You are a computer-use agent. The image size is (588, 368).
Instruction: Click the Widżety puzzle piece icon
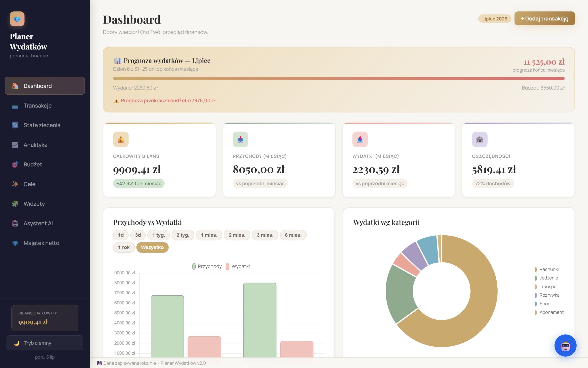tap(15, 204)
